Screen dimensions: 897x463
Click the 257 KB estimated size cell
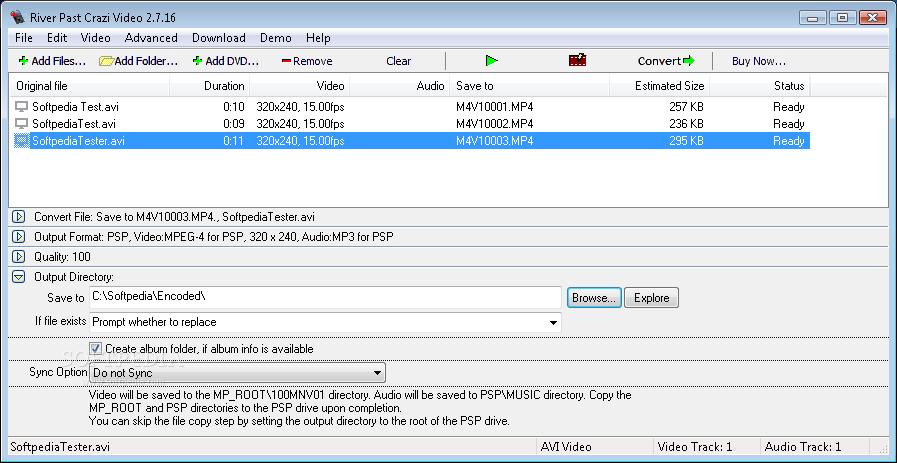686,106
